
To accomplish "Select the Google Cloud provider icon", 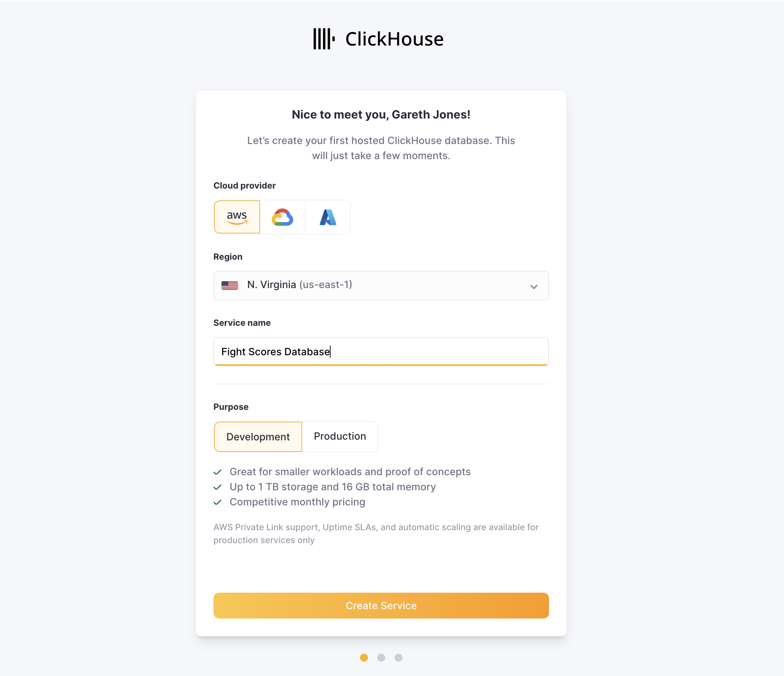I will coord(282,217).
